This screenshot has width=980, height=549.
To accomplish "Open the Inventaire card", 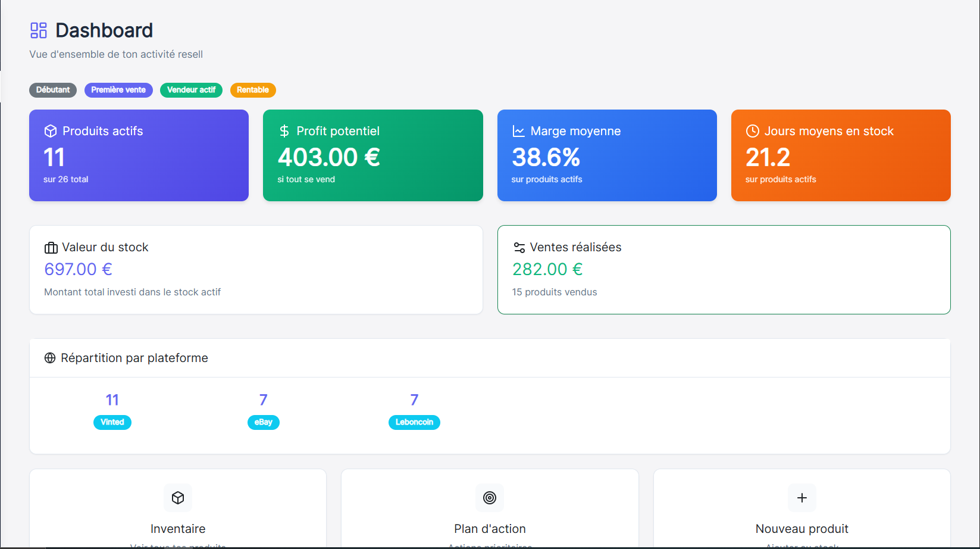I will point(178,512).
